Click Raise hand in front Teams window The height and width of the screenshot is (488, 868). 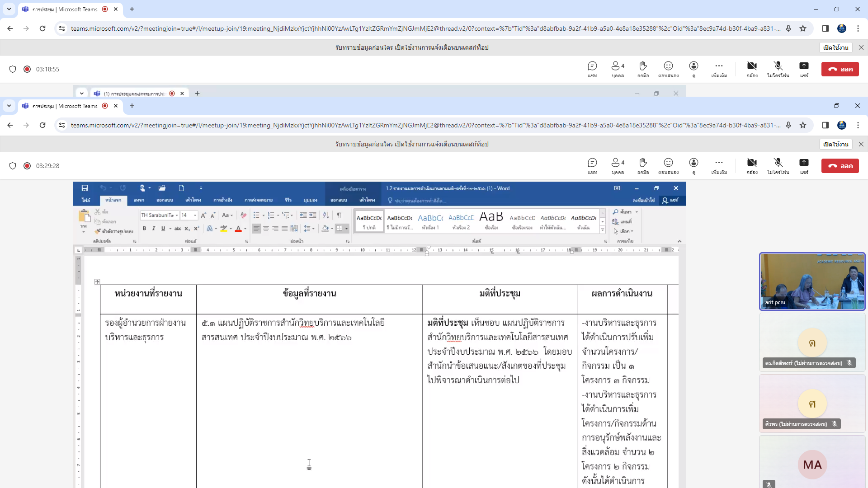(643, 166)
